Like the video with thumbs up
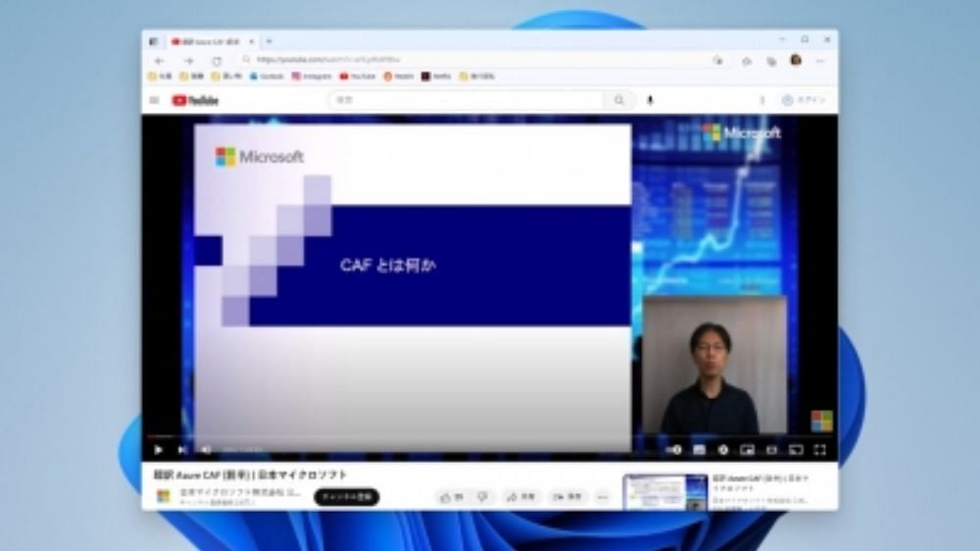The width and height of the screenshot is (980, 551). [451, 497]
